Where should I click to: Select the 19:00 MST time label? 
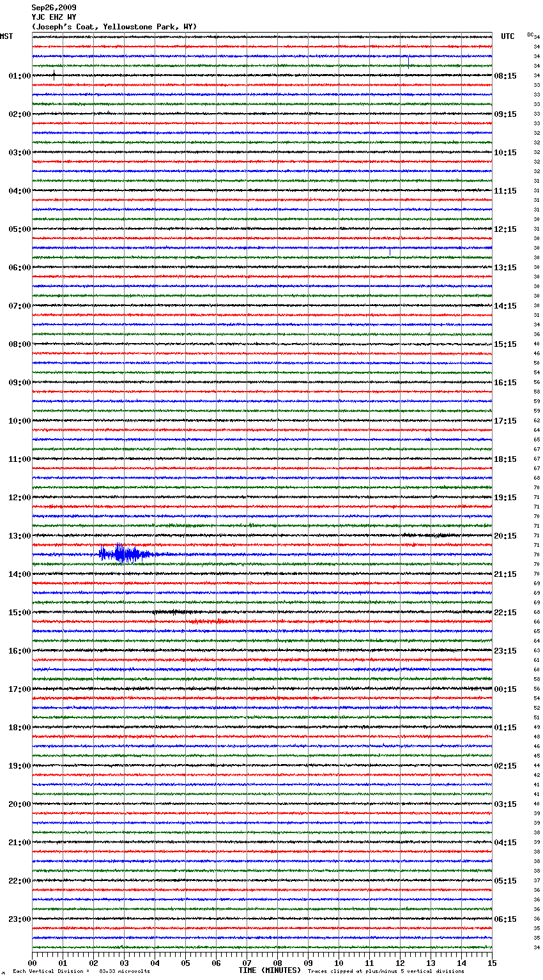pyautogui.click(x=20, y=766)
